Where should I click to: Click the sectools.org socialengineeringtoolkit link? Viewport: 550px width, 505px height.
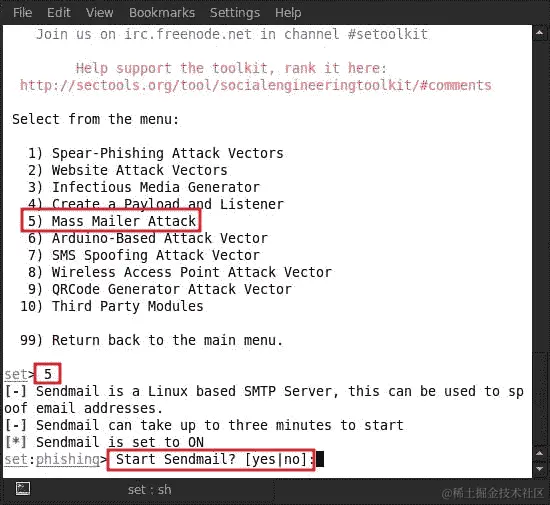click(256, 85)
